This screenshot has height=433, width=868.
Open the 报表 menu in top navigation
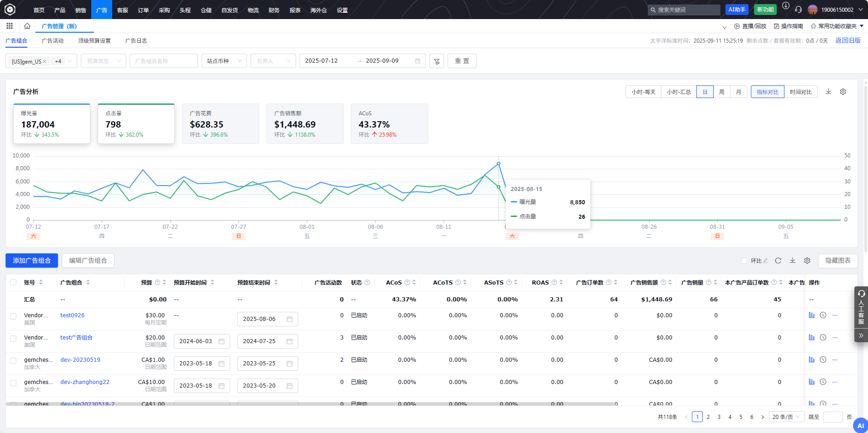coord(295,10)
